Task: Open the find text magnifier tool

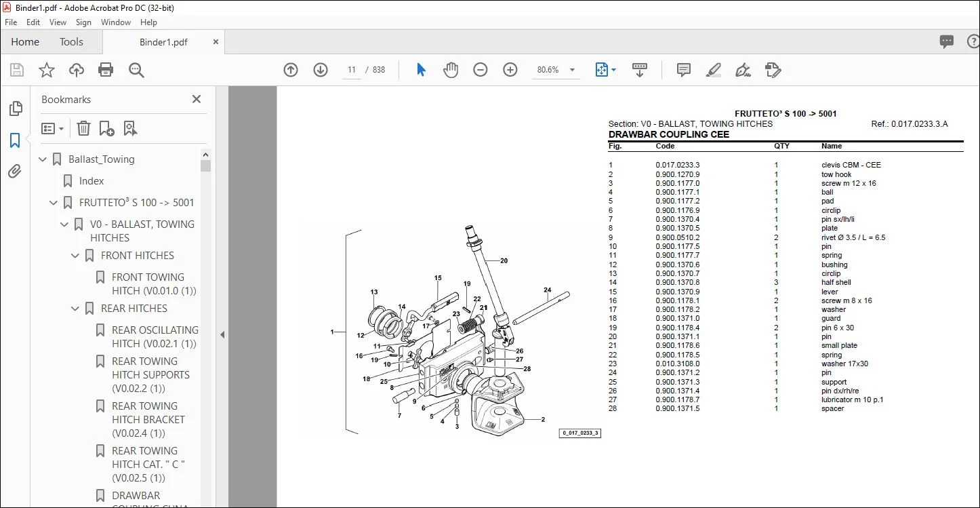Action: (x=136, y=70)
